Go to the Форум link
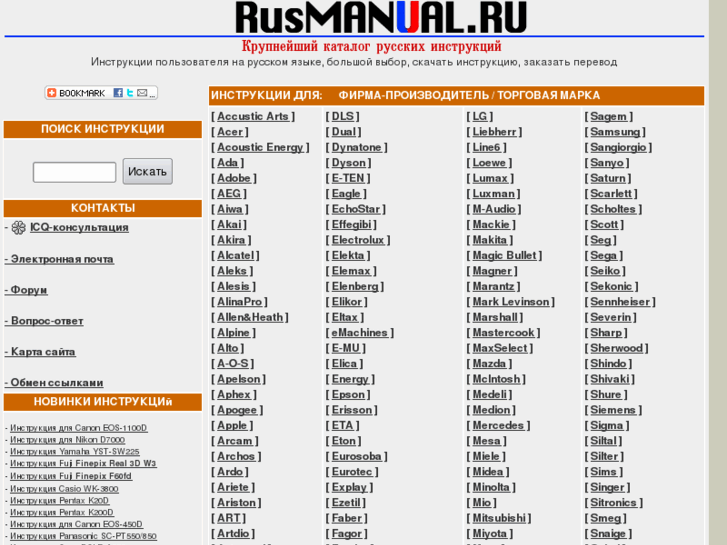Screen dimensions: 727x545 click(26, 290)
